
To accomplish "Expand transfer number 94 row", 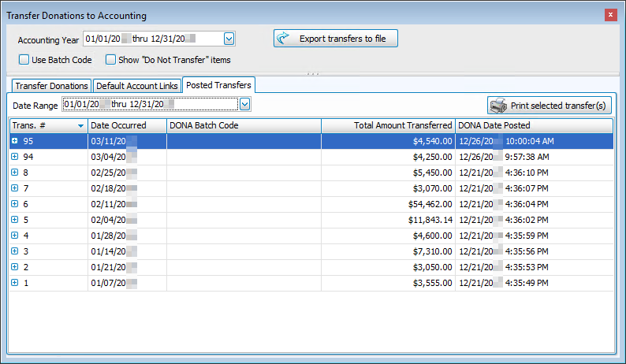I will click(x=15, y=157).
